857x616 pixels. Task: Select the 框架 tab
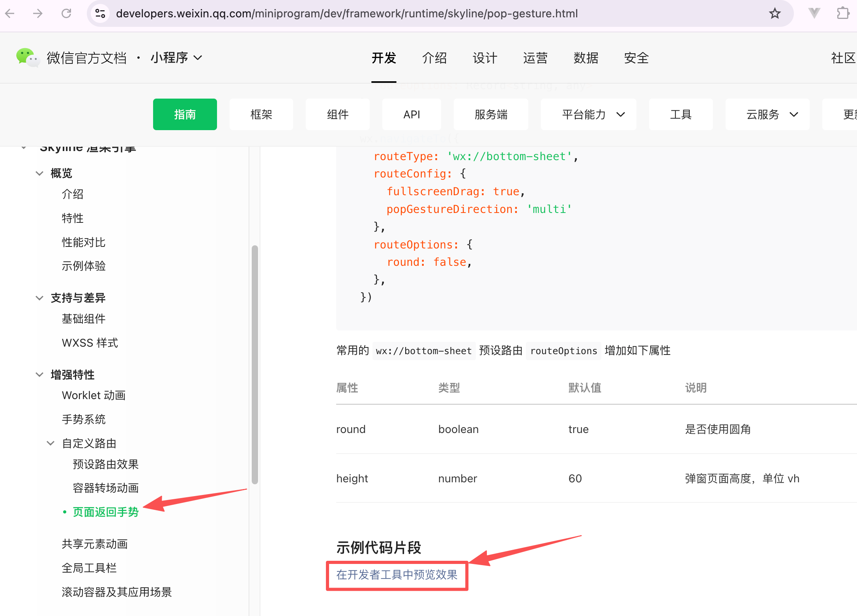point(261,114)
